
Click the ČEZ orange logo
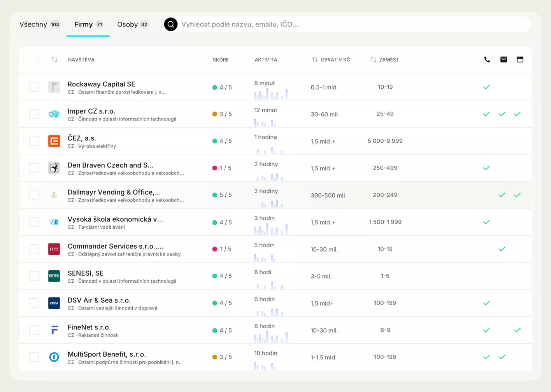(54, 141)
